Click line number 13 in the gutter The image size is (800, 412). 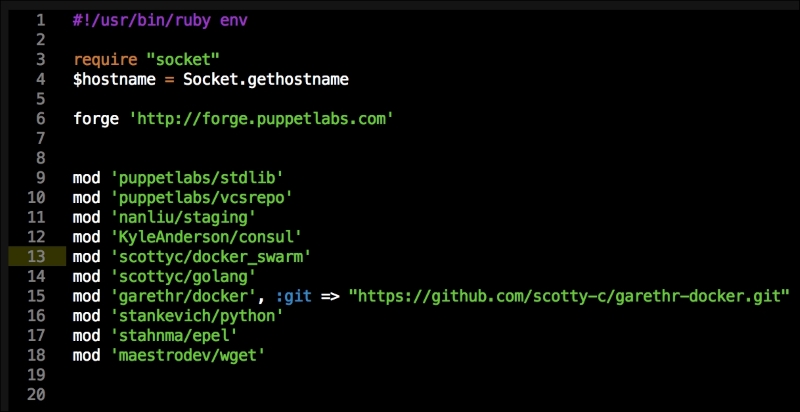pyautogui.click(x=37, y=256)
